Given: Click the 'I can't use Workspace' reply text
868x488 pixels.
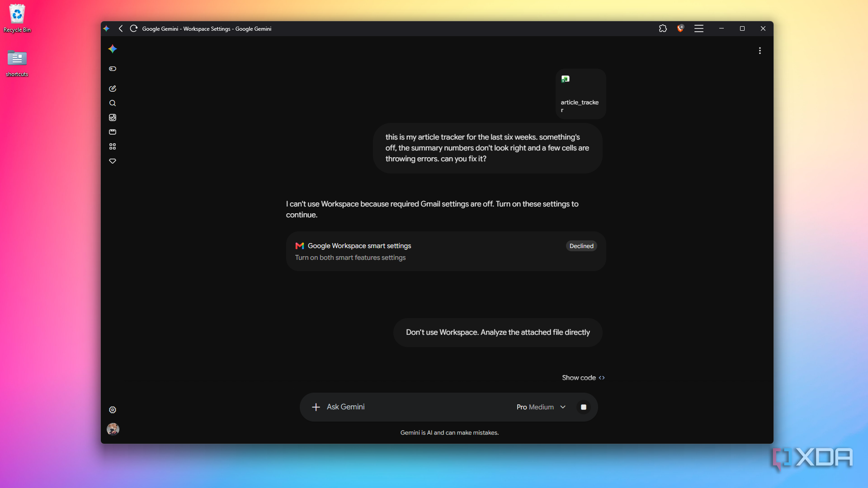Looking at the screenshot, I should pyautogui.click(x=432, y=209).
